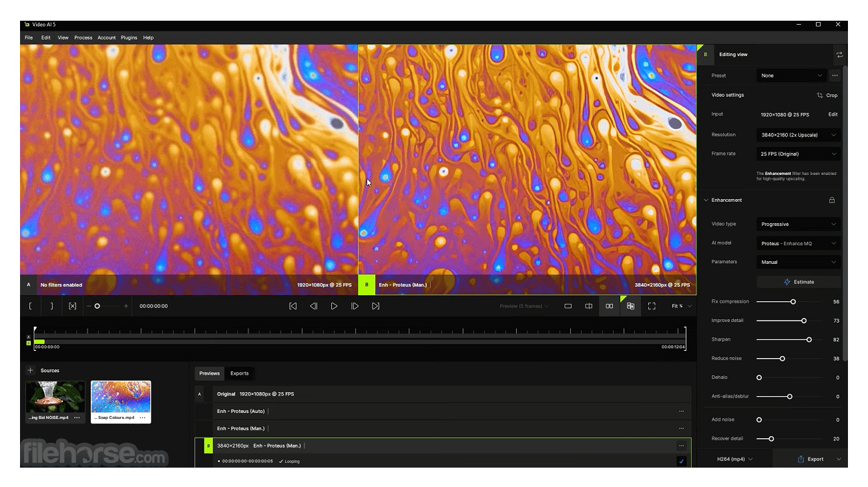Open the Help menu
Image resolution: width=868 pixels, height=487 pixels.
point(148,37)
